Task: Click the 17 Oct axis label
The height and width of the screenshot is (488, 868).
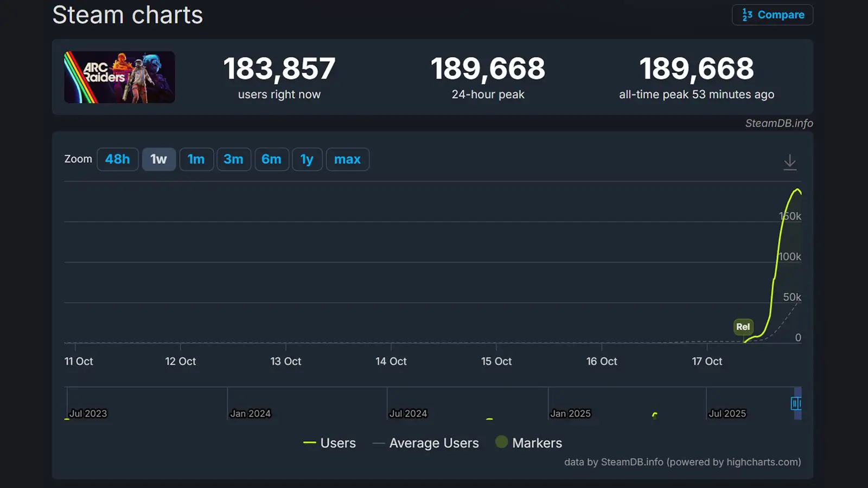Action: click(706, 361)
